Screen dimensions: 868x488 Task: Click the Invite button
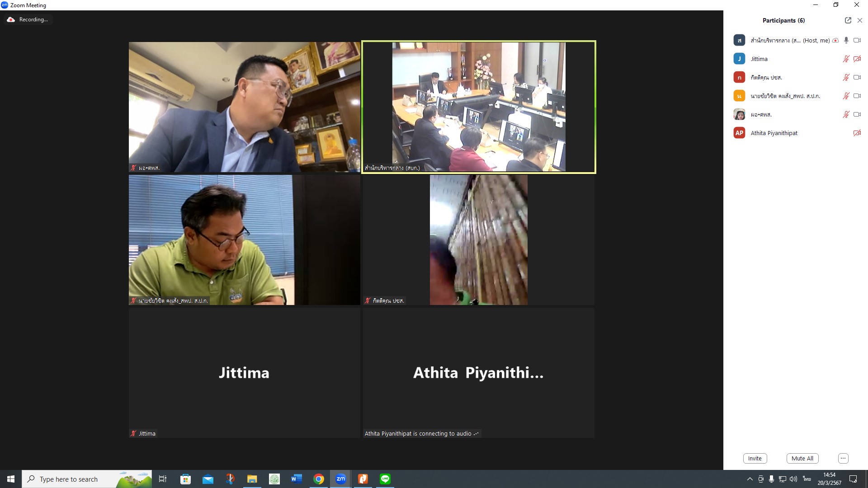tap(755, 458)
